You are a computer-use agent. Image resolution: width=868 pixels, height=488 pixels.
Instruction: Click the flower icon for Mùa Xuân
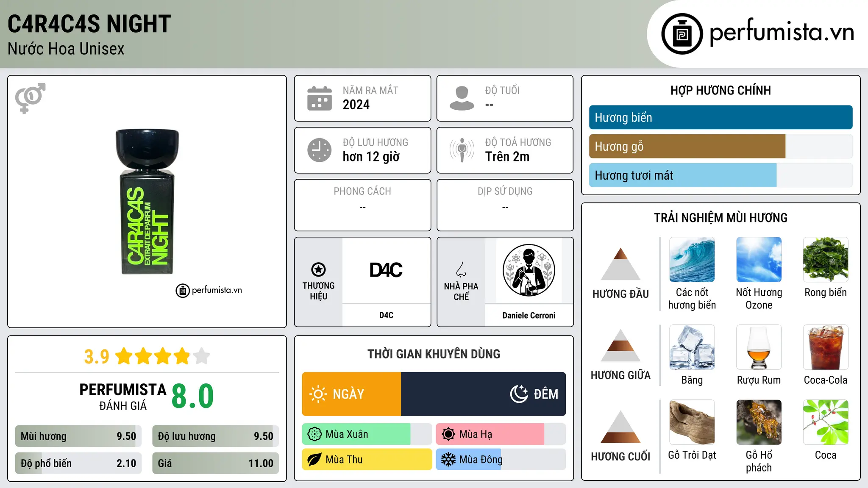point(314,434)
